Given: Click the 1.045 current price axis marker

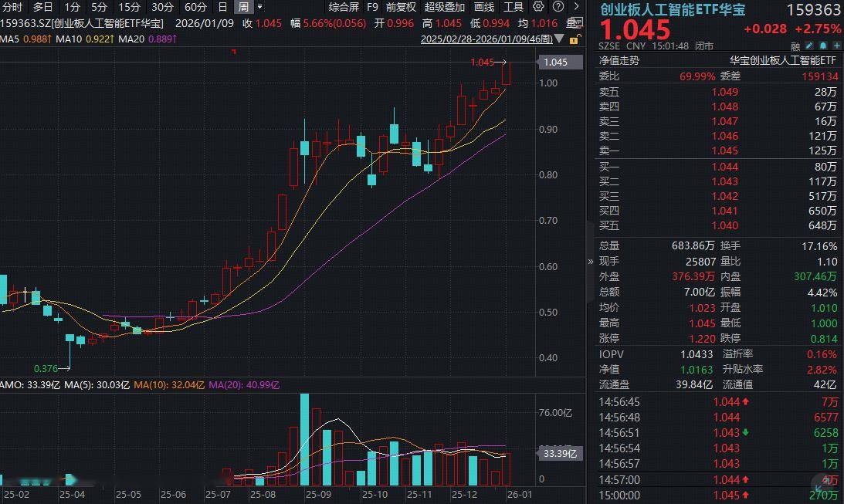Looking at the screenshot, I should (x=555, y=63).
